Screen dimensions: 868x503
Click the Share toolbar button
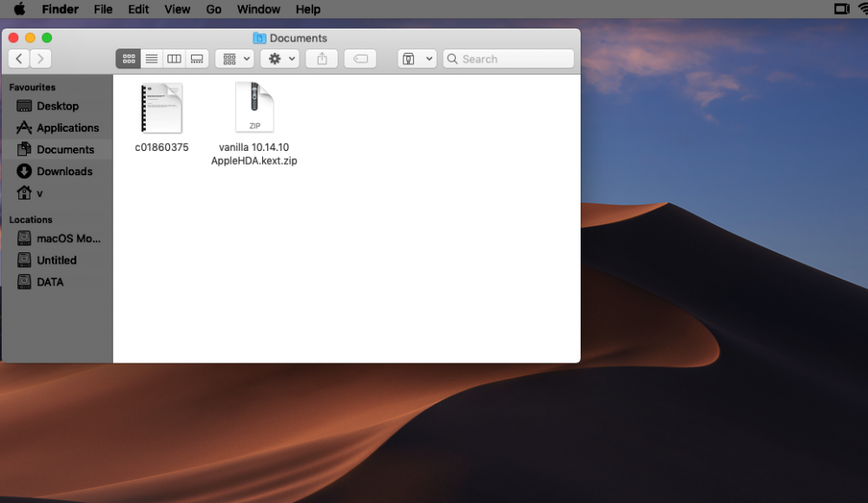322,59
